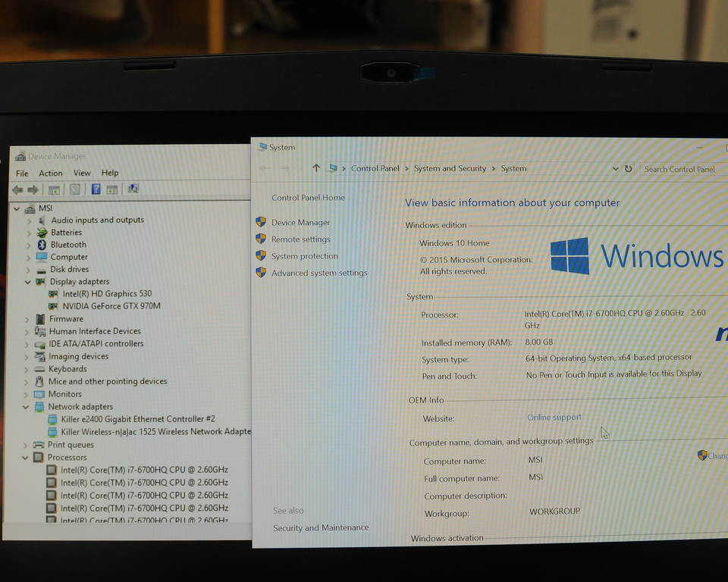Open the Properties toolbar icon in Device Manager
This screenshot has height=582, width=728.
tap(75, 189)
